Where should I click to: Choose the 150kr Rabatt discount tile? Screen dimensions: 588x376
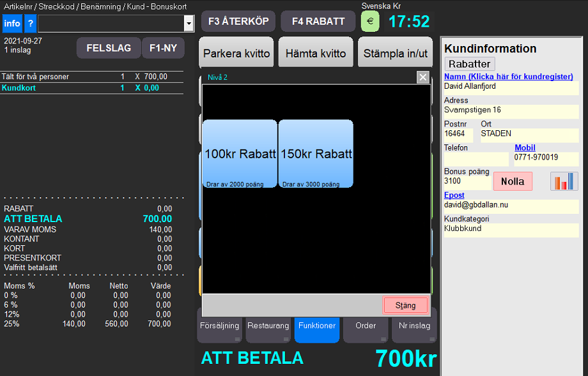(x=316, y=154)
